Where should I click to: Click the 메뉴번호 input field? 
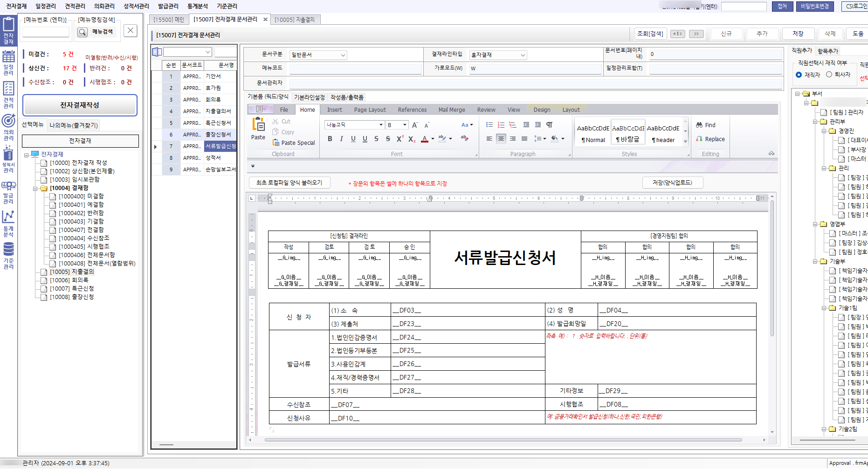[46, 32]
